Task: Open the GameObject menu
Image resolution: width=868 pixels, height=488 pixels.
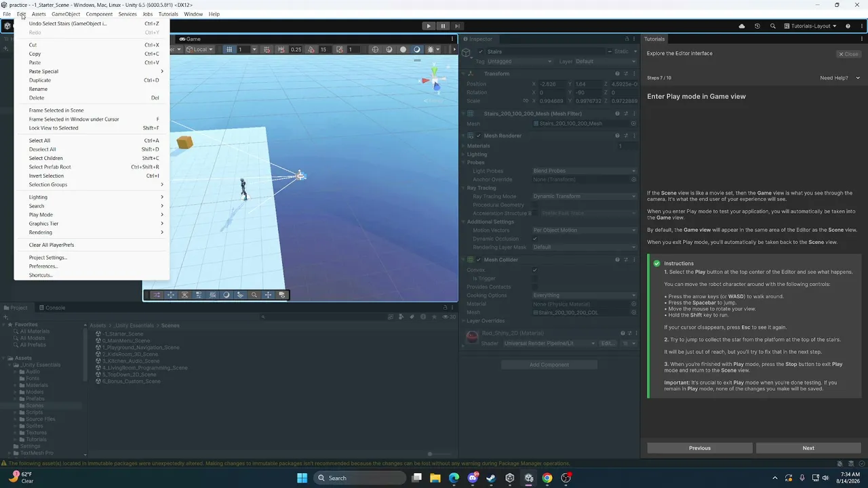Action: pos(66,14)
